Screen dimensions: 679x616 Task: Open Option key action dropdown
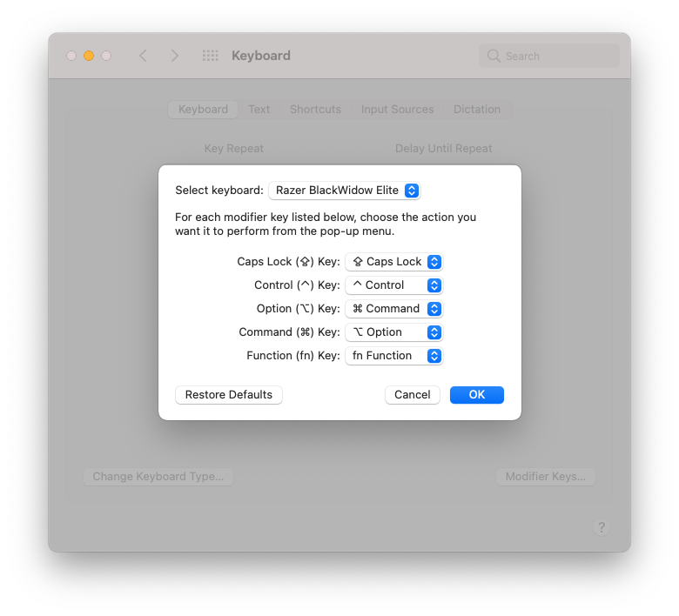point(394,309)
